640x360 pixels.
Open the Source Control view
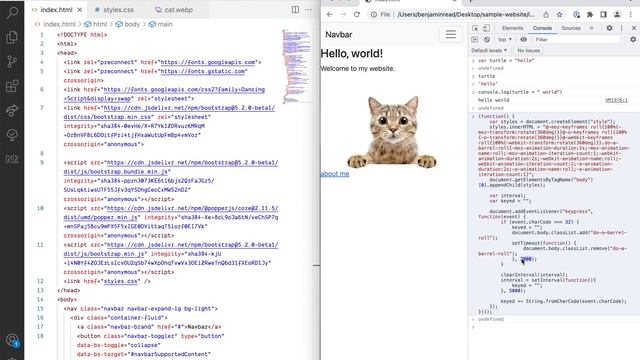tap(12, 62)
